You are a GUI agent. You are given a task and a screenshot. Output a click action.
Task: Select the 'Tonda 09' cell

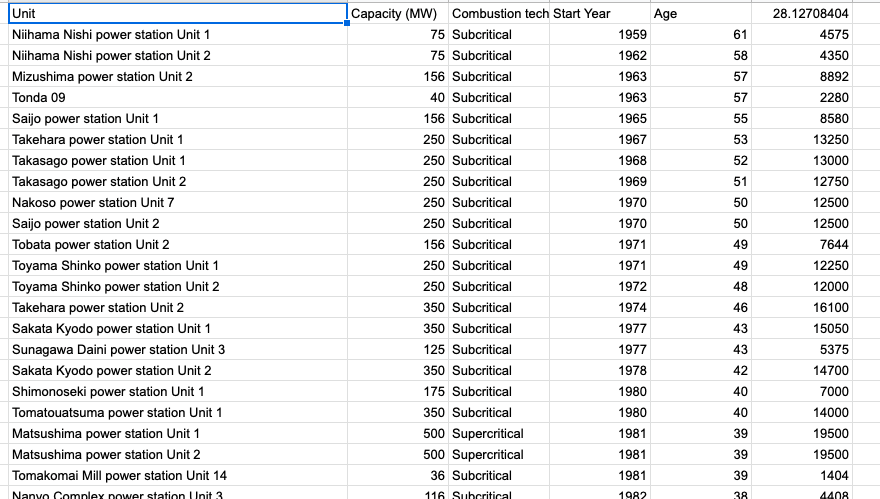pos(178,98)
